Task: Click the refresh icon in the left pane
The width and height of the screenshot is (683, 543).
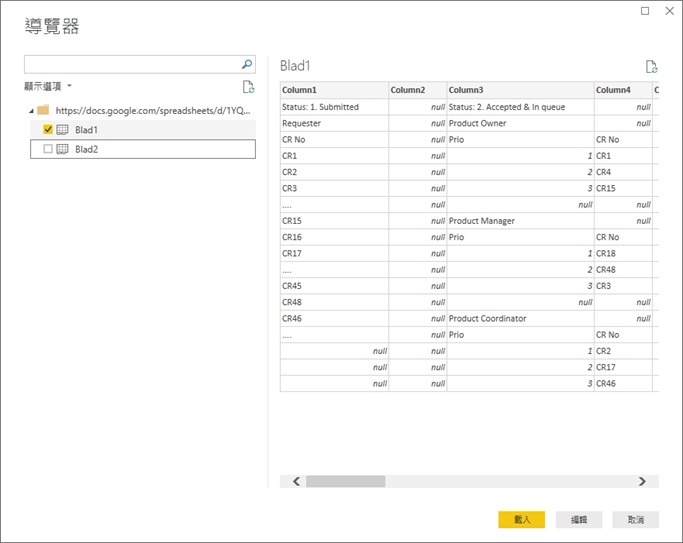Action: (248, 87)
